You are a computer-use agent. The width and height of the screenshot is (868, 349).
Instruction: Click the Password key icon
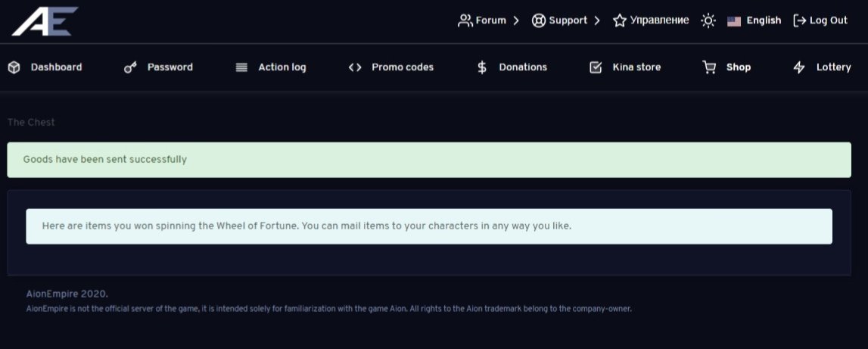130,67
